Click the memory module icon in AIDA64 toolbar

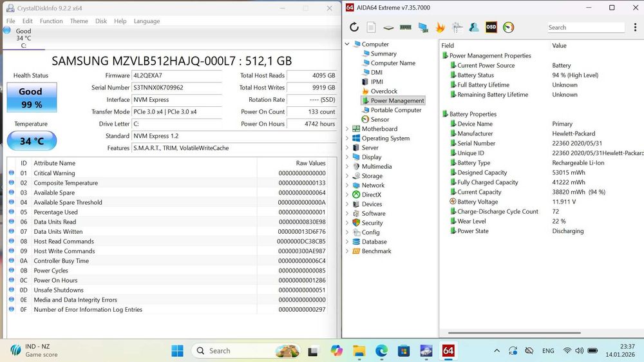[x=405, y=27]
